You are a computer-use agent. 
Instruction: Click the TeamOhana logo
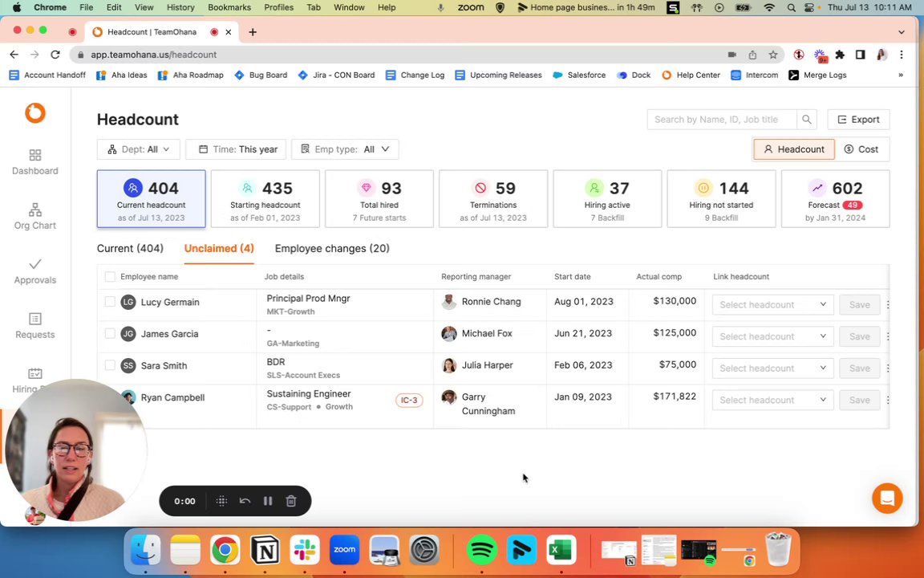point(34,112)
